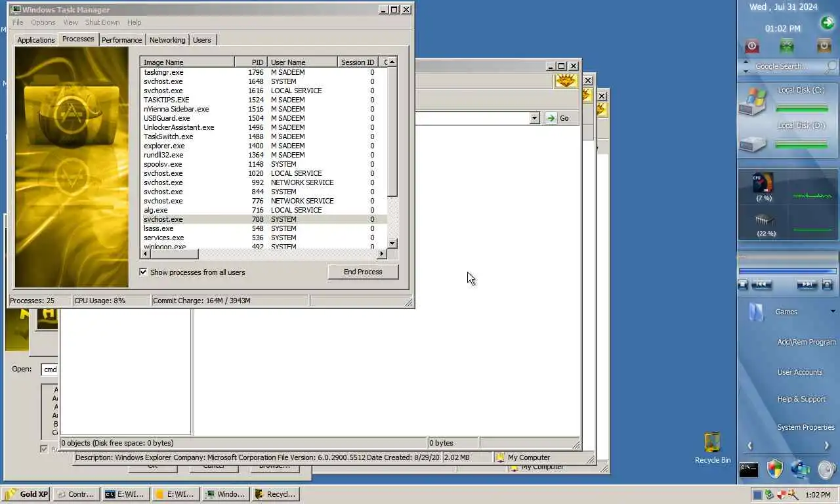
Task: Click the Contr... taskbar button
Action: click(x=76, y=494)
